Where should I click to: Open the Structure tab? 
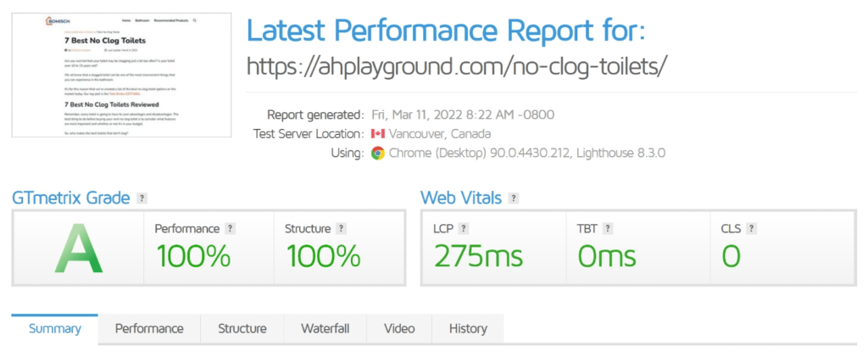(x=242, y=329)
